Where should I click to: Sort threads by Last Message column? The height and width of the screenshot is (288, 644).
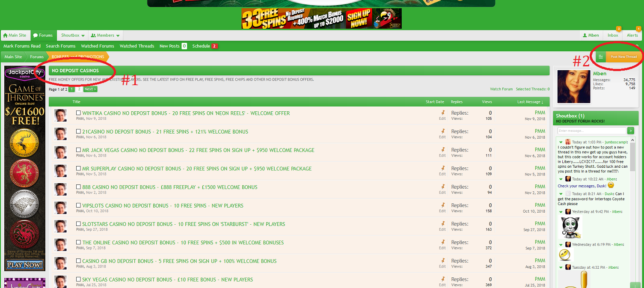pyautogui.click(x=531, y=102)
